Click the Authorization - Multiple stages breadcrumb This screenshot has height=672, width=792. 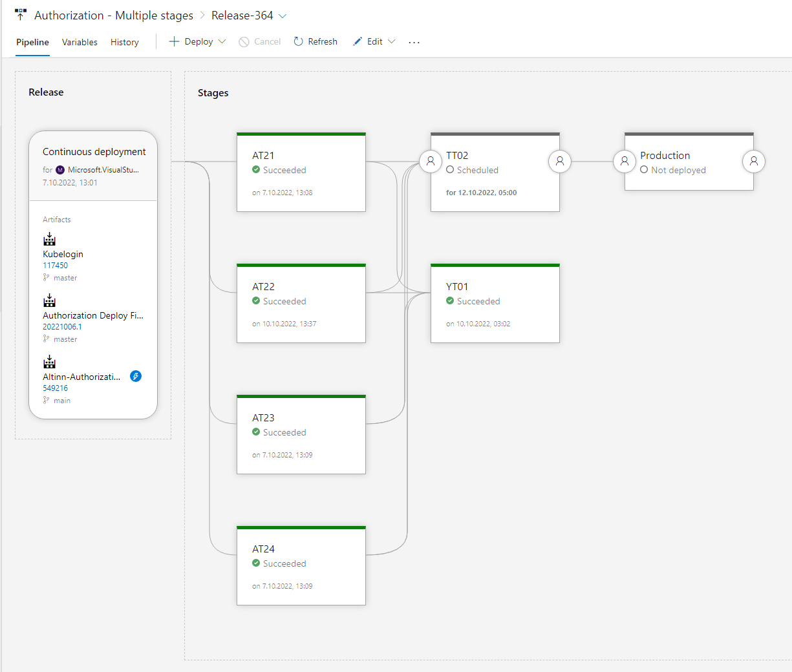point(113,16)
